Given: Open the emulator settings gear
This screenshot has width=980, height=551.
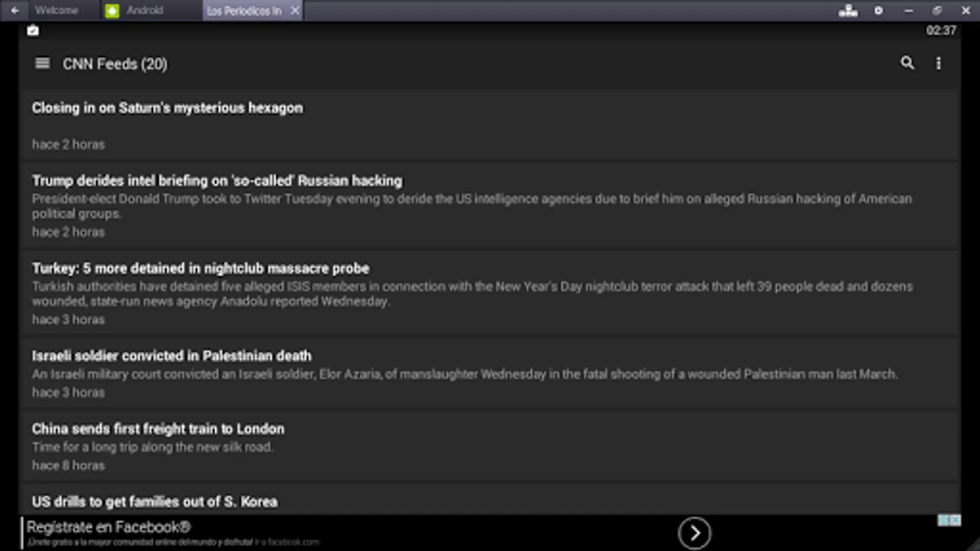Looking at the screenshot, I should [878, 10].
